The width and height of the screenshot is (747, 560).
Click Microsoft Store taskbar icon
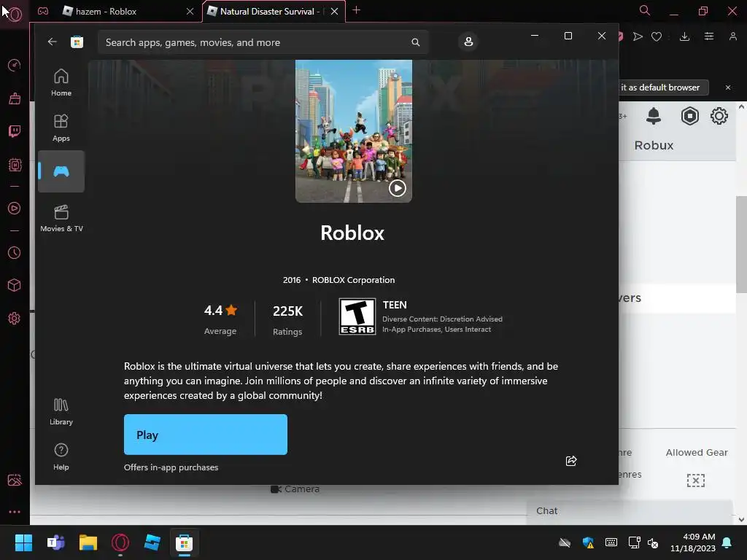[x=184, y=542]
